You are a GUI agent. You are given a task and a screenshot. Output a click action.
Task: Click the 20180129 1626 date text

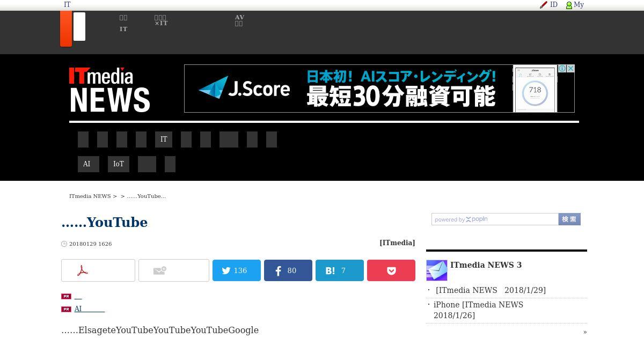point(90,244)
